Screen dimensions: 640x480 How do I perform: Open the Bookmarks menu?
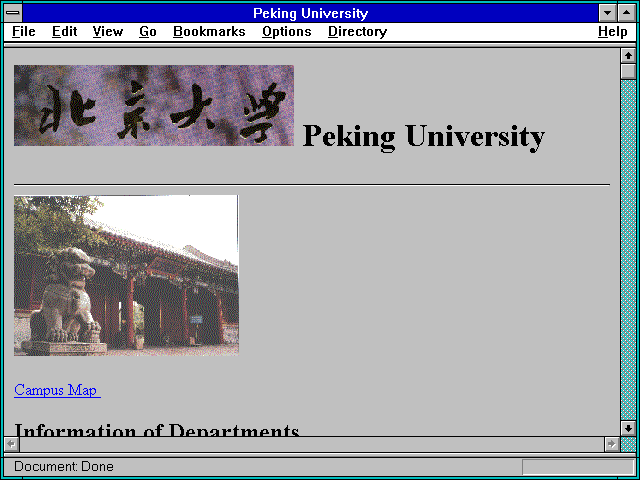209,32
